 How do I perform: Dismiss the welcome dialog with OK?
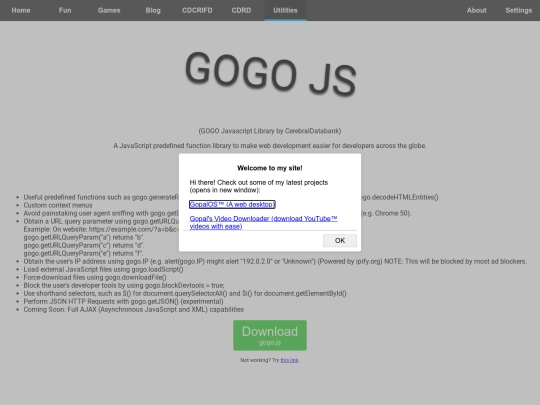[x=340, y=240]
